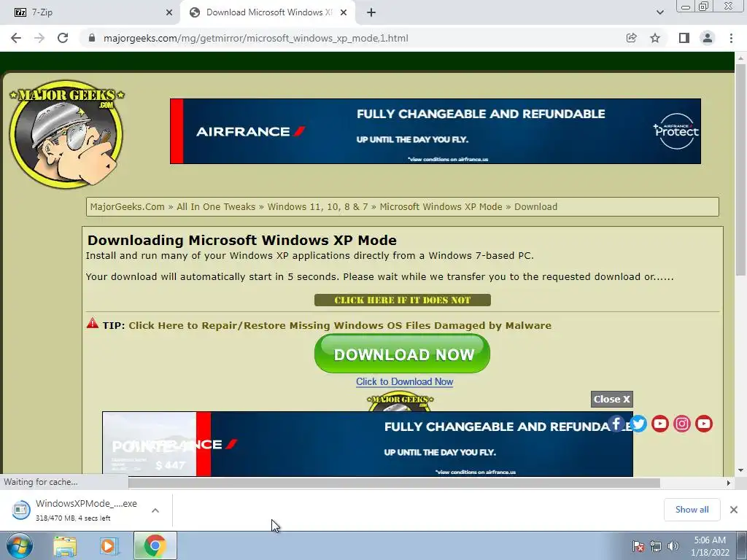Click the address bar URL field
Viewport: 747px width, 560px height.
coord(352,38)
